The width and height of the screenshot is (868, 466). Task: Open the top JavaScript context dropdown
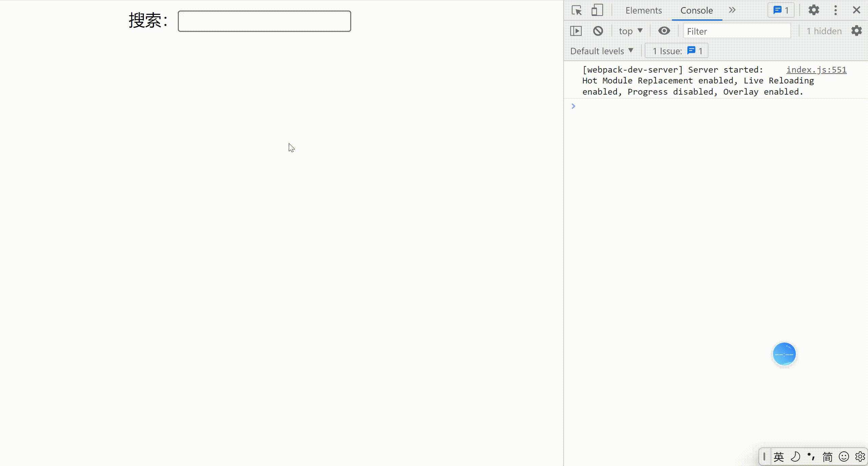tap(630, 31)
